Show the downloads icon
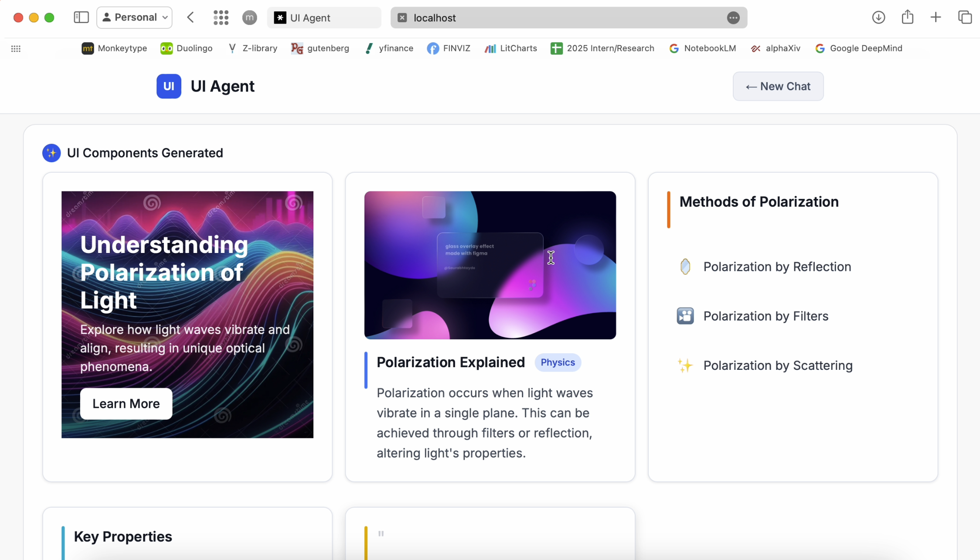The width and height of the screenshot is (980, 560). [x=878, y=17]
